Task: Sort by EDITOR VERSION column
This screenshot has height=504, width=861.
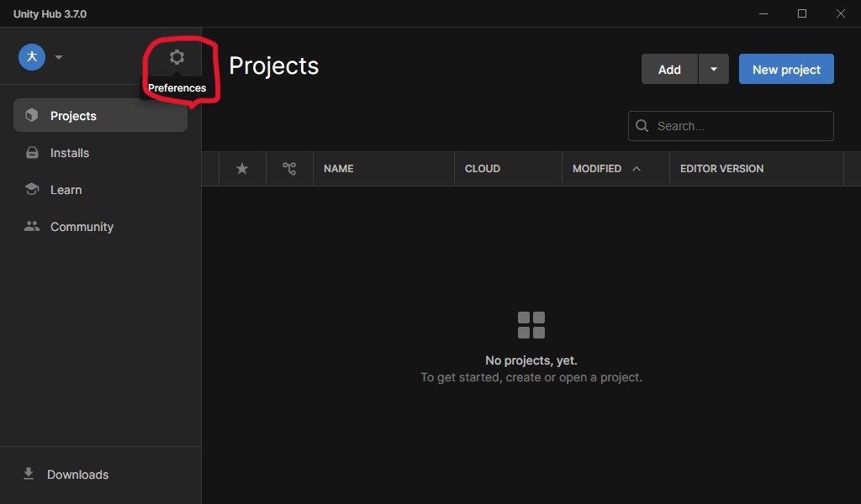Action: click(x=721, y=169)
